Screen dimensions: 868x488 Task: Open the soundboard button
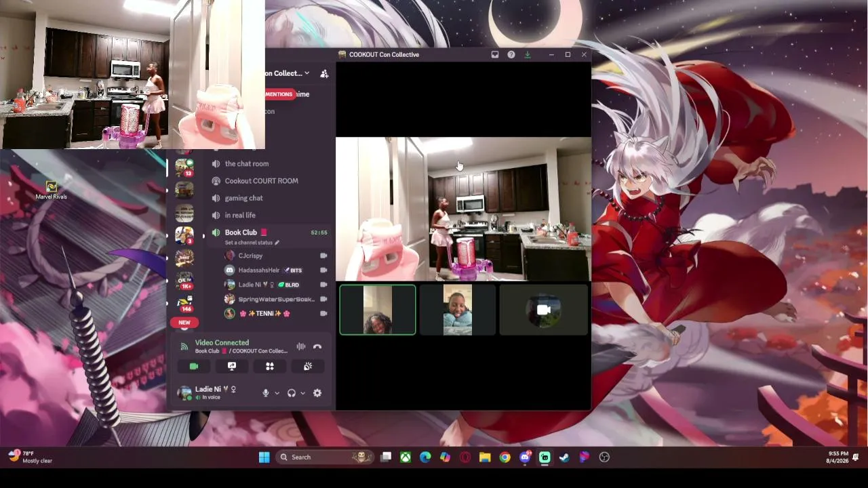tap(308, 366)
